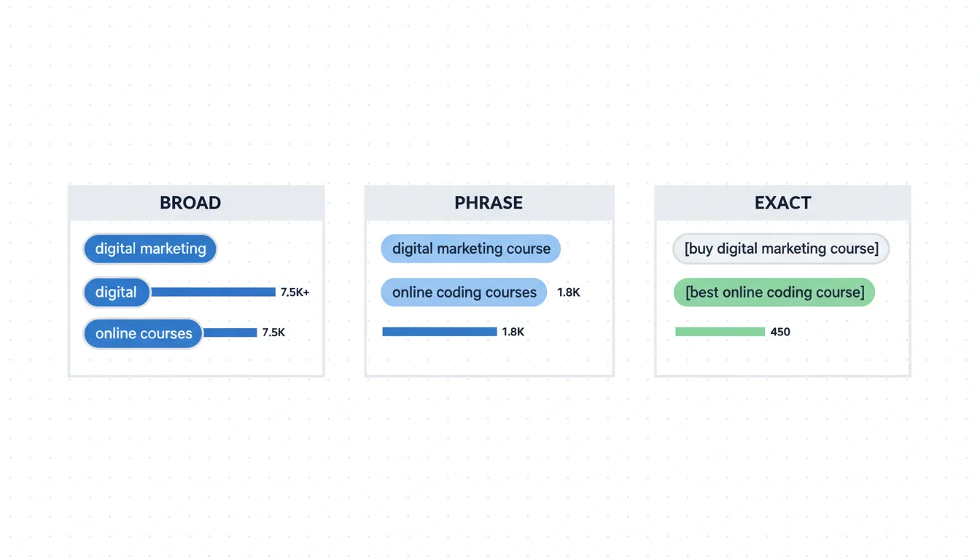Select the "digital" keyword pill
Viewport: 980px width, 560px height.
coord(116,292)
